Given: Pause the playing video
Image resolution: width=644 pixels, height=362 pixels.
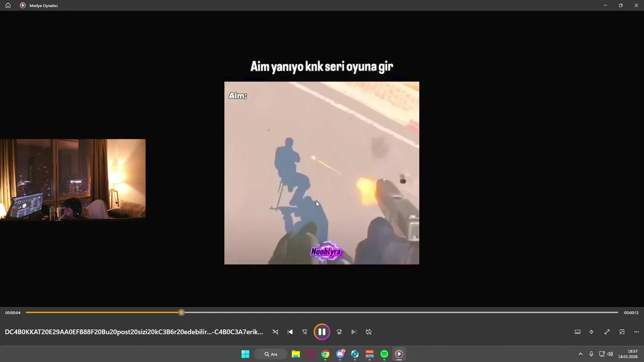Looking at the screenshot, I should point(322,332).
